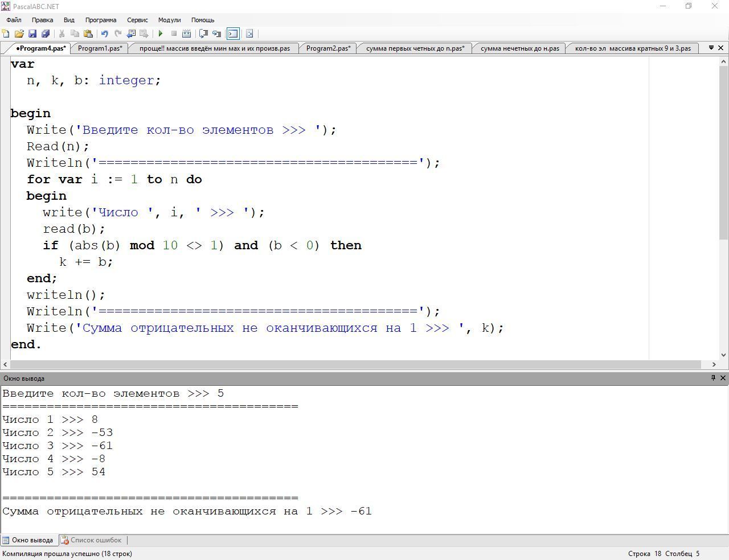Viewport: 729px width, 560px height.
Task: Place cursor on 'n, k, b: integer;' line
Action: (x=94, y=80)
